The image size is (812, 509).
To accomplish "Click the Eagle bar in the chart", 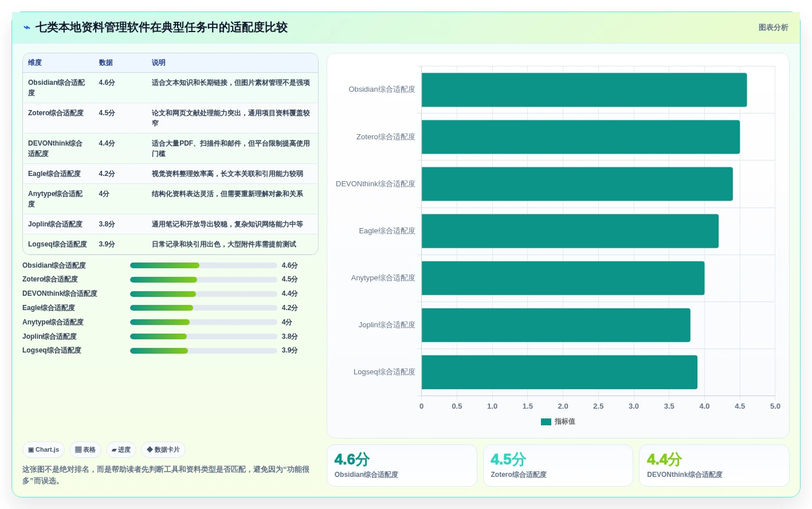I will pyautogui.click(x=570, y=231).
